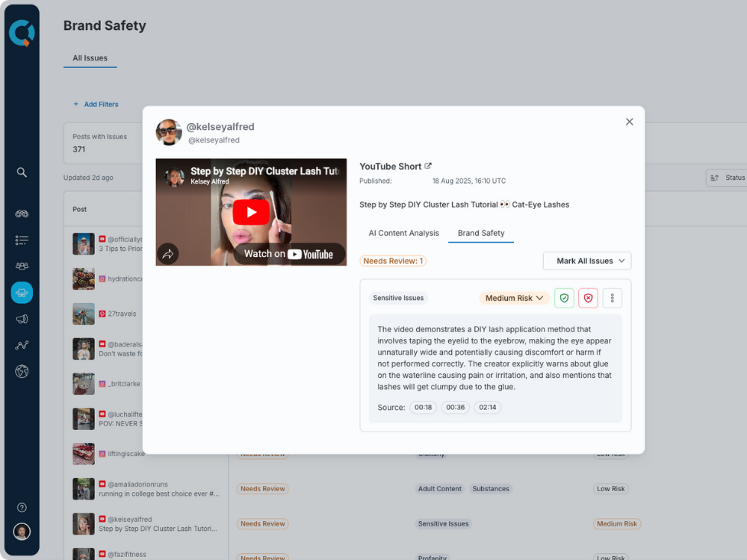Screen dimensions: 747x560
Task: Open the binoculars discovery icon in sidebar
Action: coord(22,214)
